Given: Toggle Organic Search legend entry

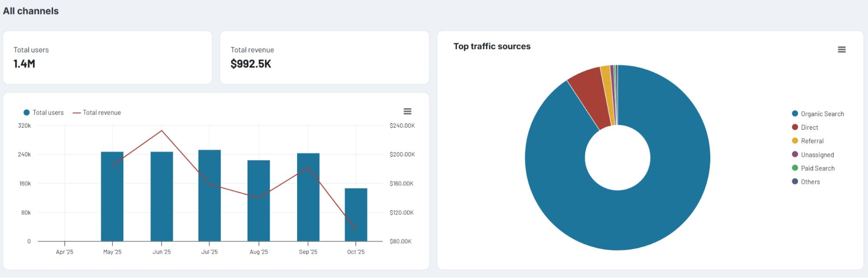Looking at the screenshot, I should pyautogui.click(x=818, y=114).
